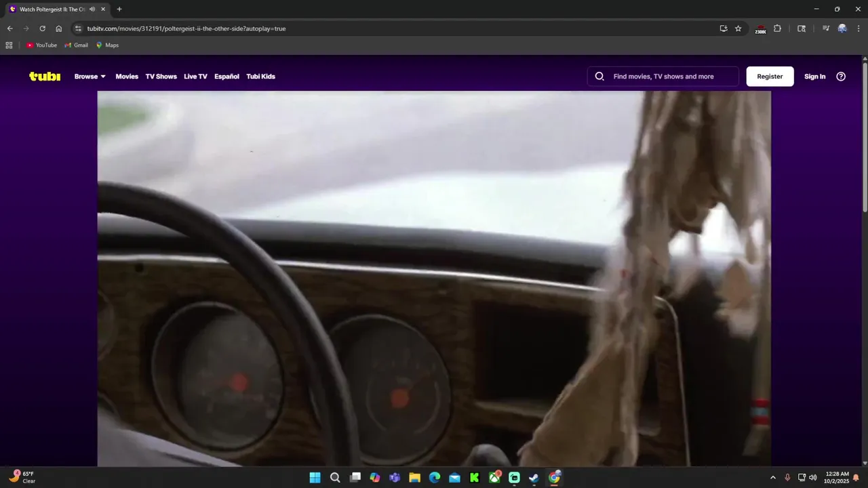
Task: Open Live TV
Action: (x=195, y=77)
